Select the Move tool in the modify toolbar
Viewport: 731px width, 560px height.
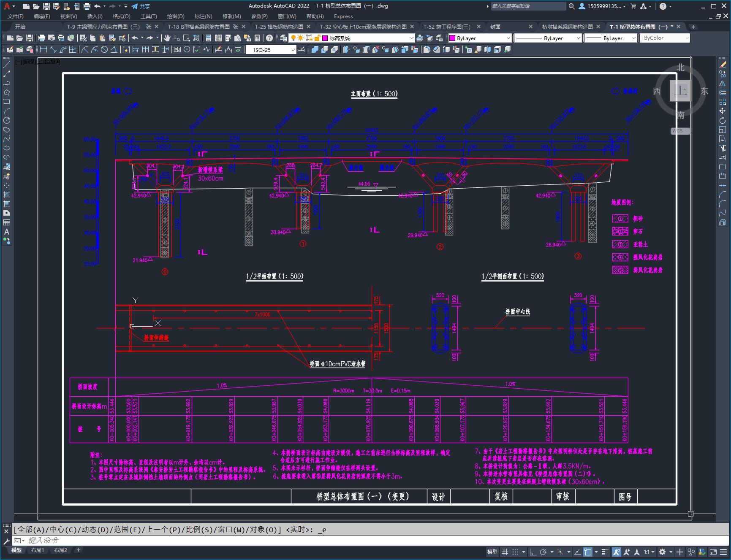point(723,111)
